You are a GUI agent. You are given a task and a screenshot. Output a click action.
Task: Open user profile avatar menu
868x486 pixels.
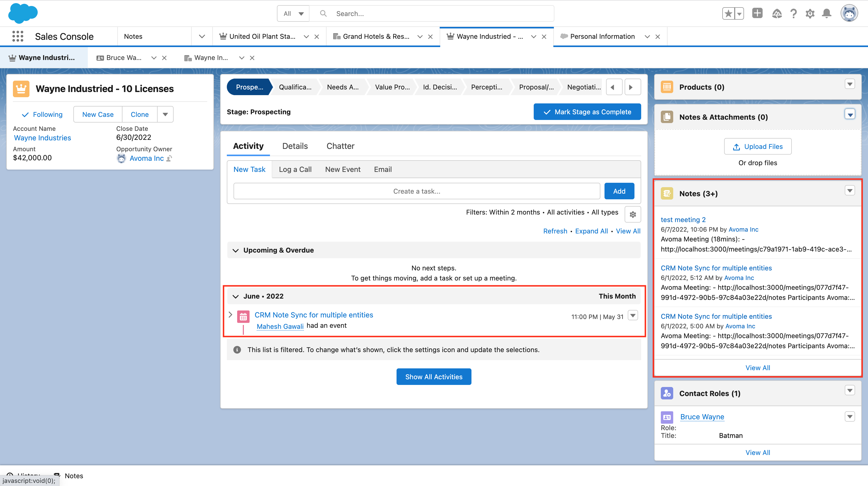[x=849, y=13]
